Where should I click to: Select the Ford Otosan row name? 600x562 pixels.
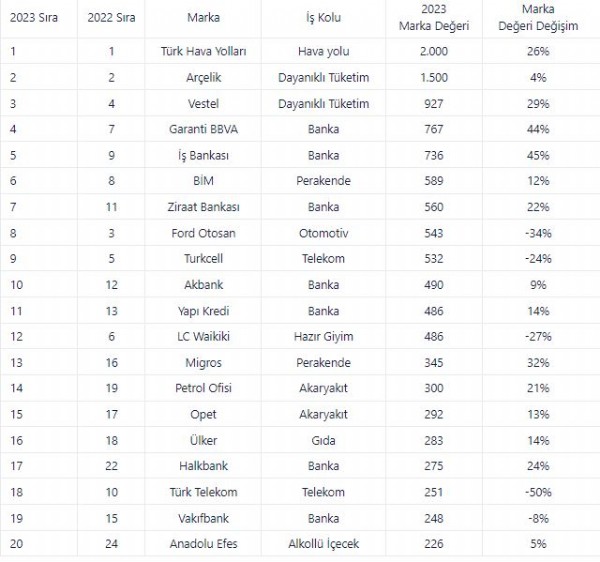(203, 232)
